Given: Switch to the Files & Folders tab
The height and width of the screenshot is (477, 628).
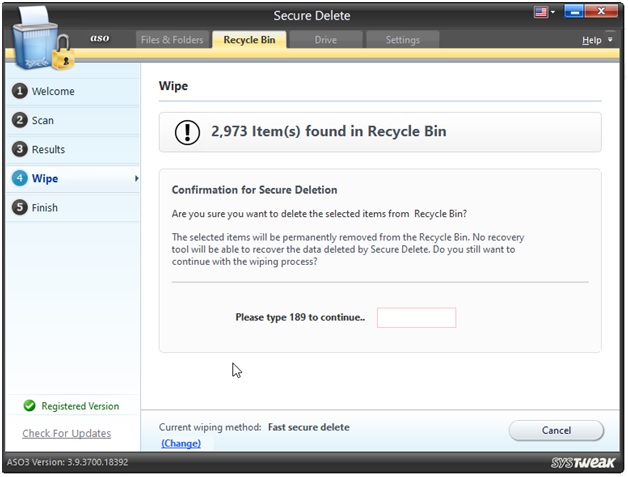Looking at the screenshot, I should point(171,40).
